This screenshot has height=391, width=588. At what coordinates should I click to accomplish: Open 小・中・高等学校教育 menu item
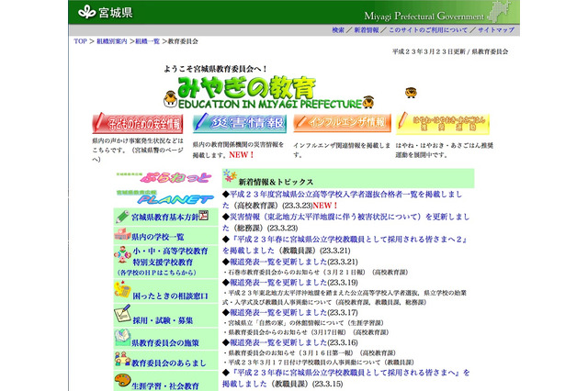(170, 251)
